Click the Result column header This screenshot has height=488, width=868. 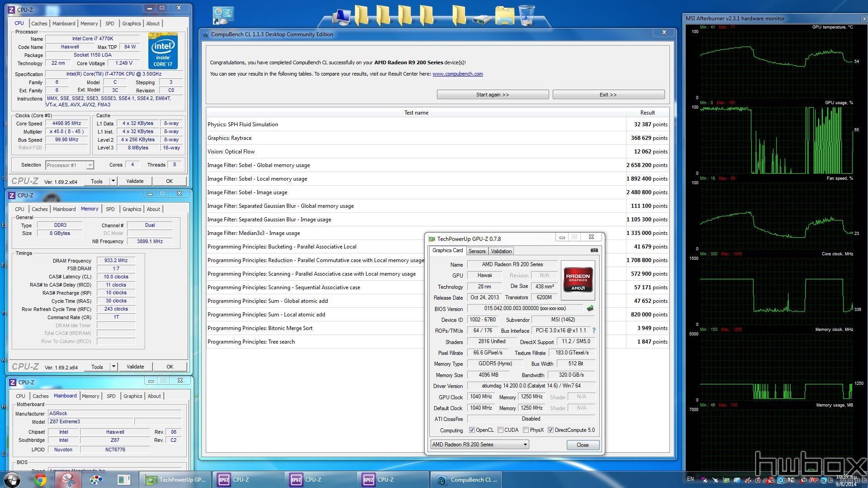click(647, 113)
